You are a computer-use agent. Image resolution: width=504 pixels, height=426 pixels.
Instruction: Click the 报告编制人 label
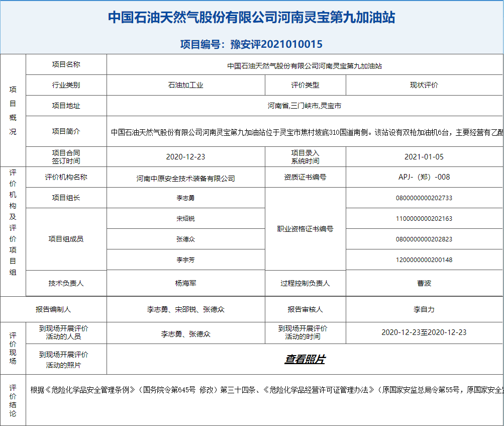coord(53,309)
